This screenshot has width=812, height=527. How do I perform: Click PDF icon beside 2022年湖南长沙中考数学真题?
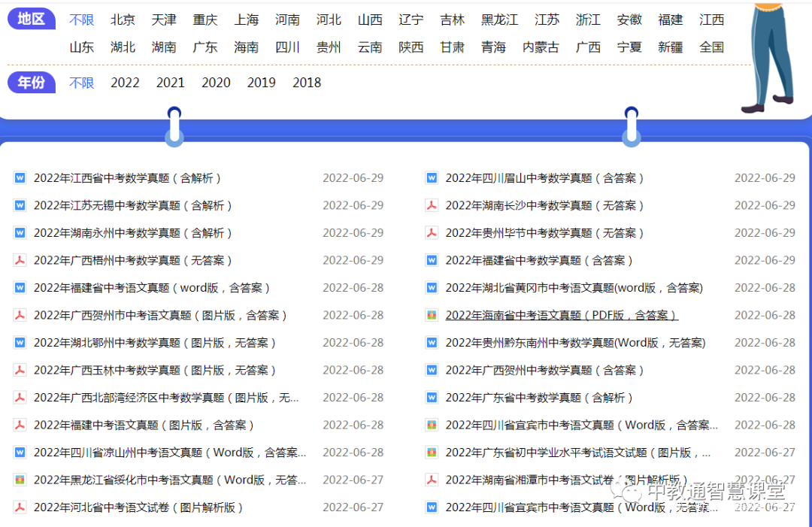(432, 205)
